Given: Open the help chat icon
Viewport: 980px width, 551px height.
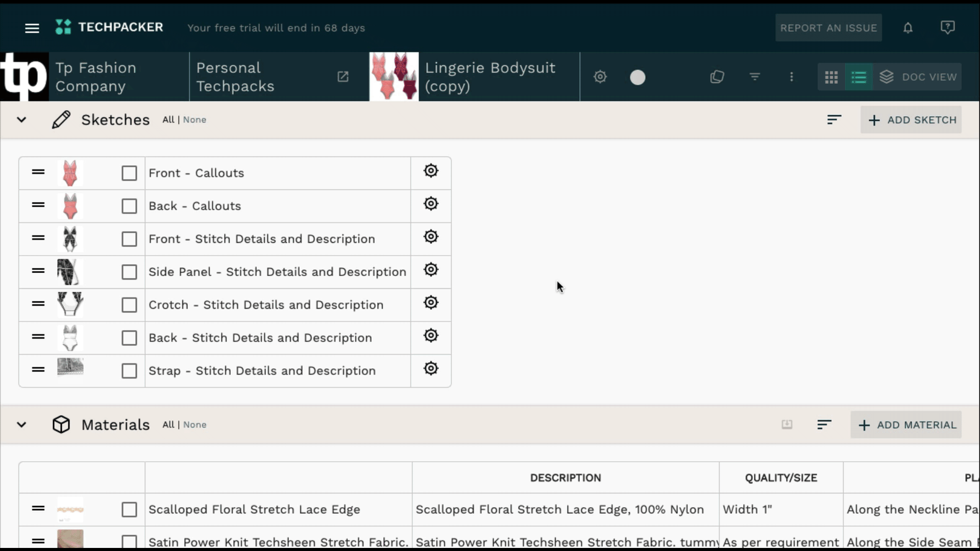Looking at the screenshot, I should pos(947,28).
